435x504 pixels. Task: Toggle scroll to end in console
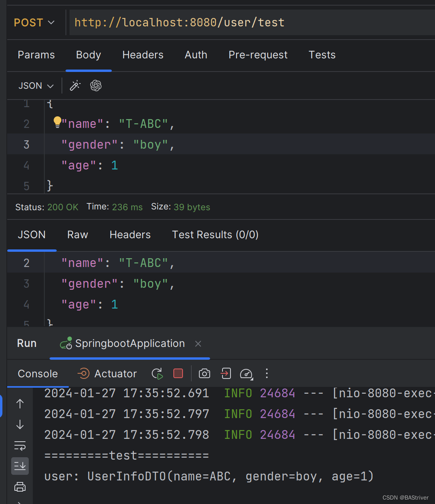pos(20,466)
